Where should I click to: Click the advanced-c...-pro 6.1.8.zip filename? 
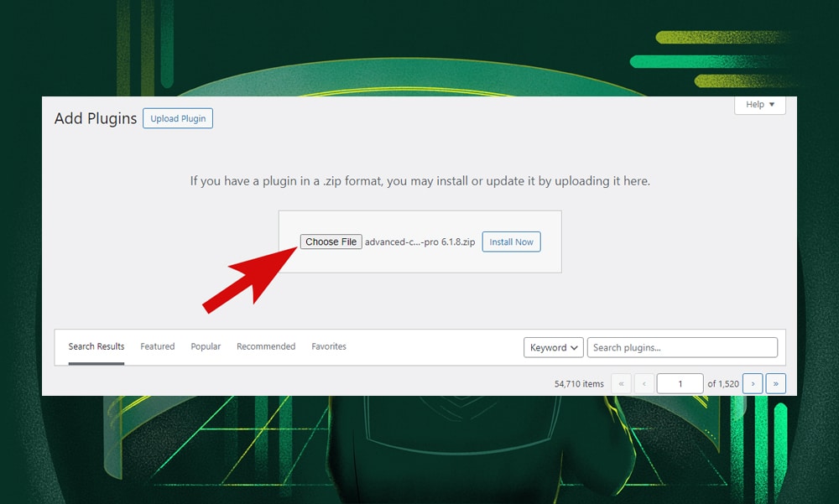point(419,242)
